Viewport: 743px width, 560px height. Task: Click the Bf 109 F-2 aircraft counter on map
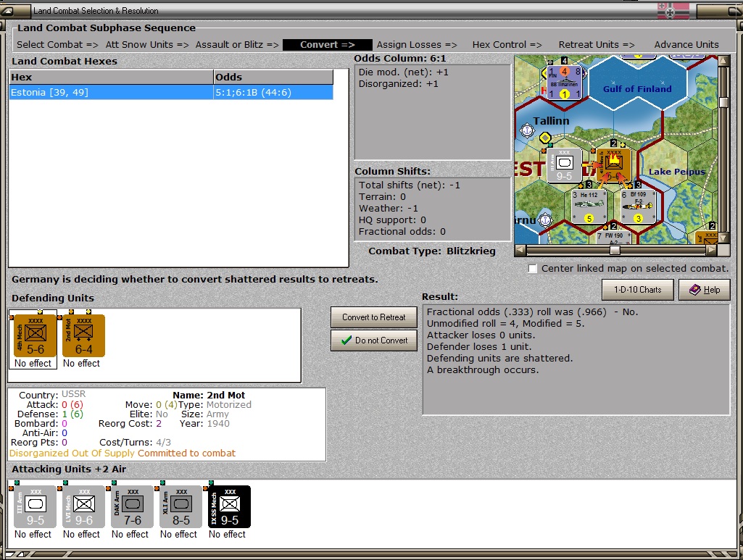click(x=639, y=206)
